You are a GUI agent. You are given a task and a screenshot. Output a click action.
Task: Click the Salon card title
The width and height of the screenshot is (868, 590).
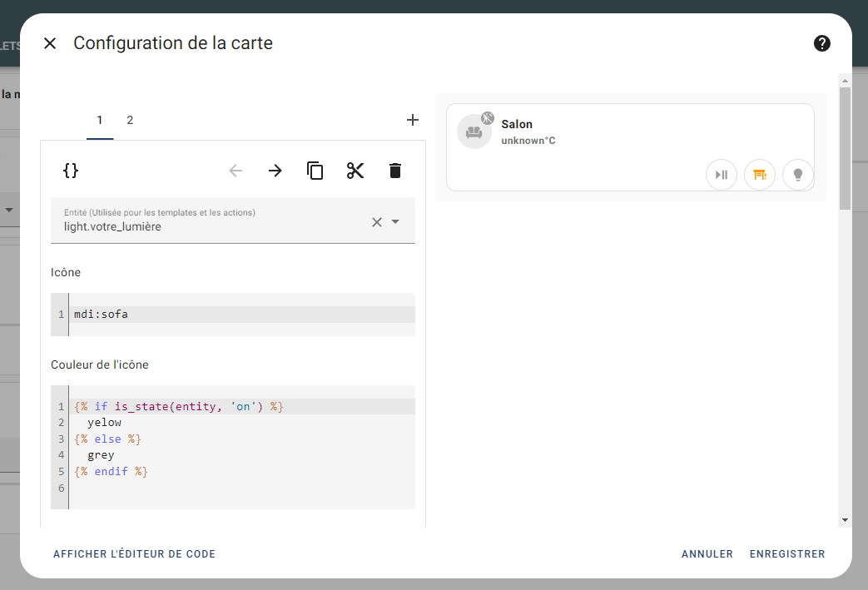point(517,124)
